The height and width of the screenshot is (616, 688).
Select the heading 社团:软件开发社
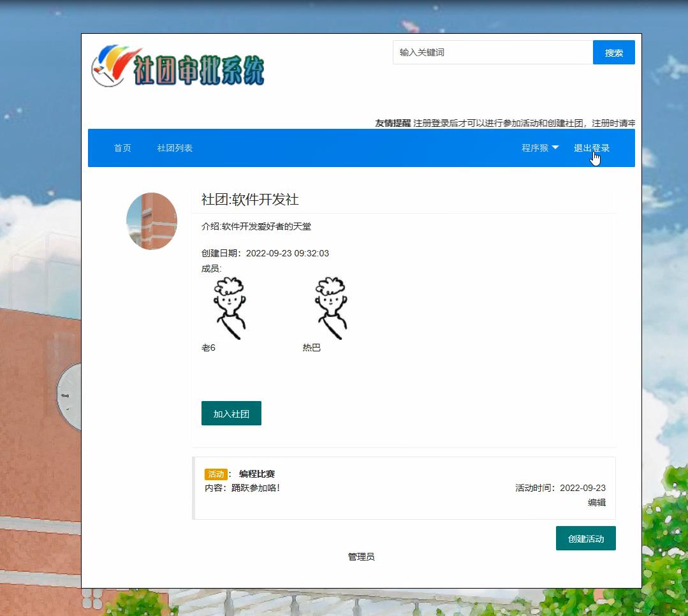pyautogui.click(x=250, y=200)
